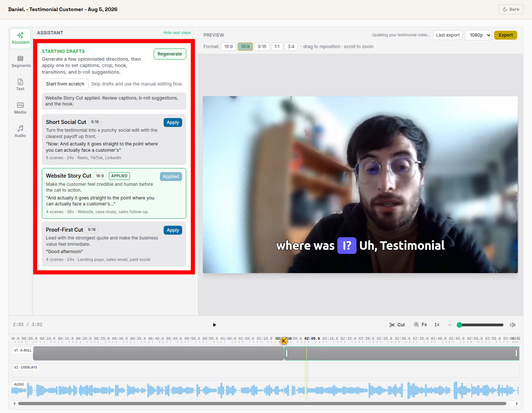Mute using the volume speaker icon
This screenshot has height=413, width=532.
pyautogui.click(x=513, y=325)
